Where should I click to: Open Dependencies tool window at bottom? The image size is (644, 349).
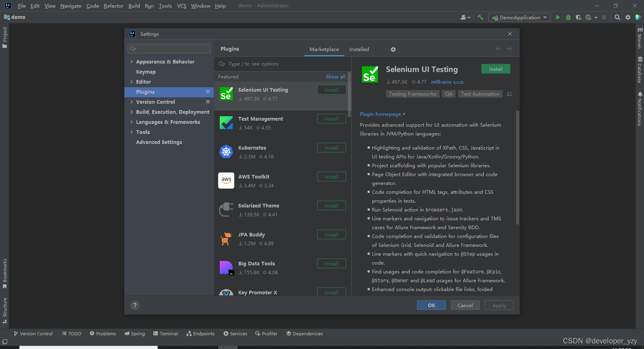point(304,334)
